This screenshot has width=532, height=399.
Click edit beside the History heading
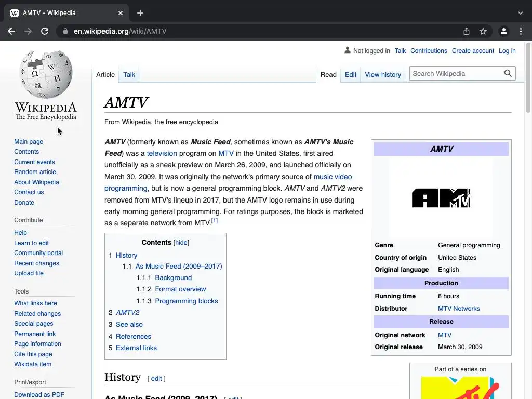point(156,379)
